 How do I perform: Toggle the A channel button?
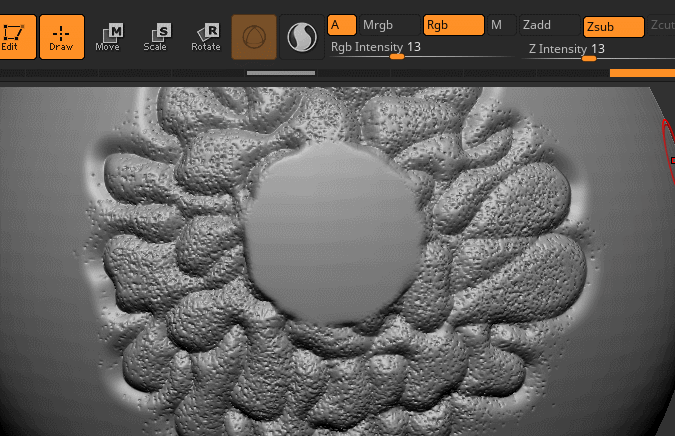click(x=342, y=25)
